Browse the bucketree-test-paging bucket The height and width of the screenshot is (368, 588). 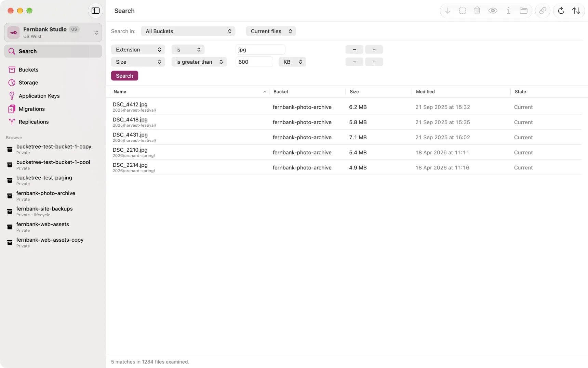click(53, 180)
